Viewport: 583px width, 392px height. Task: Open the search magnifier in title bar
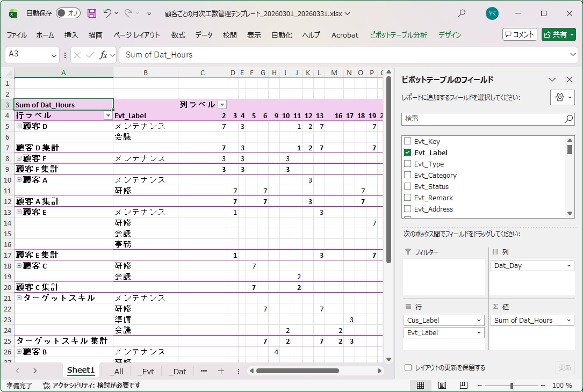point(461,13)
